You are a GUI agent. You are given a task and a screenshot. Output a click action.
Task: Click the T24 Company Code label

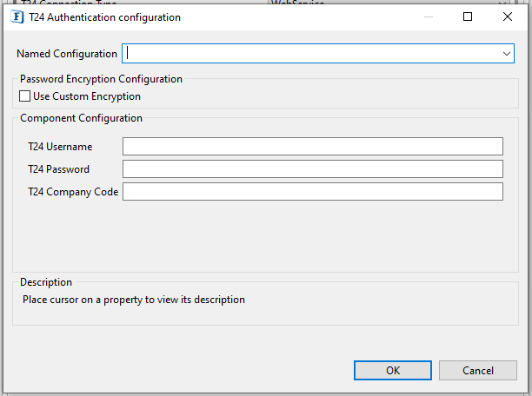(x=73, y=192)
